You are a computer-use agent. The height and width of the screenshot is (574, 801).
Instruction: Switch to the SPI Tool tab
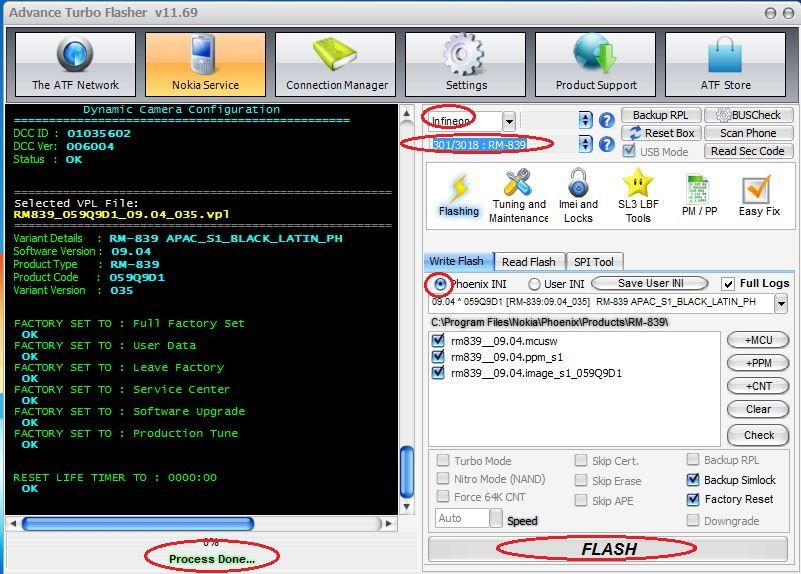pyautogui.click(x=593, y=262)
